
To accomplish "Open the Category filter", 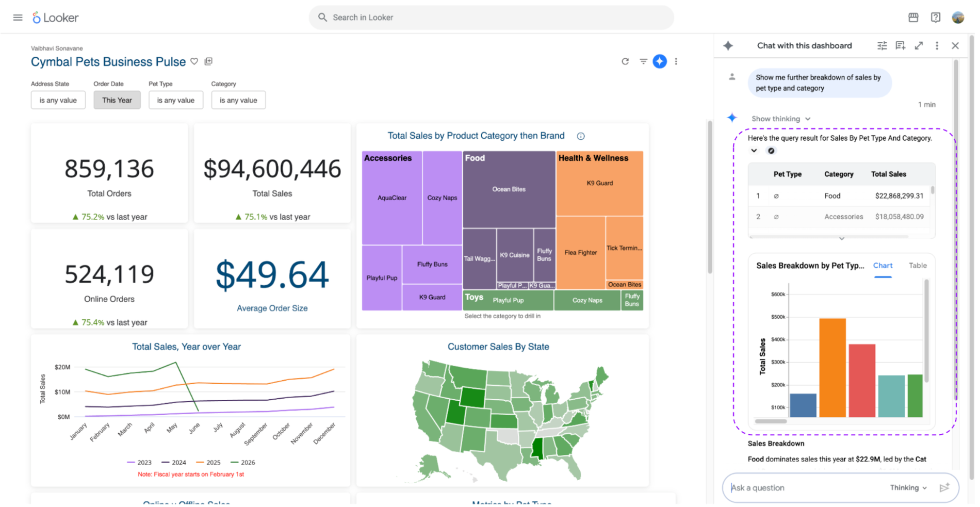I will coord(238,100).
